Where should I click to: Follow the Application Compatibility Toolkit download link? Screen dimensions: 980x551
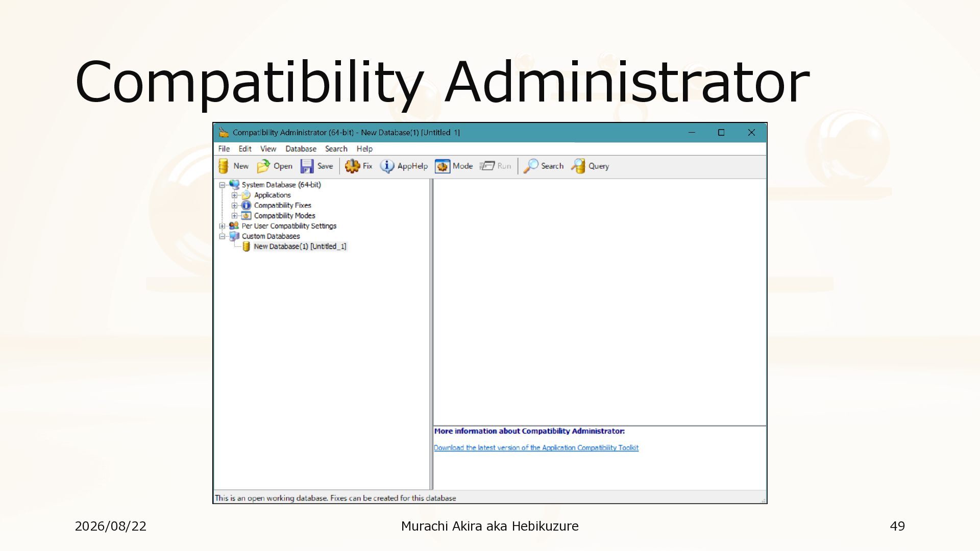pyautogui.click(x=536, y=448)
